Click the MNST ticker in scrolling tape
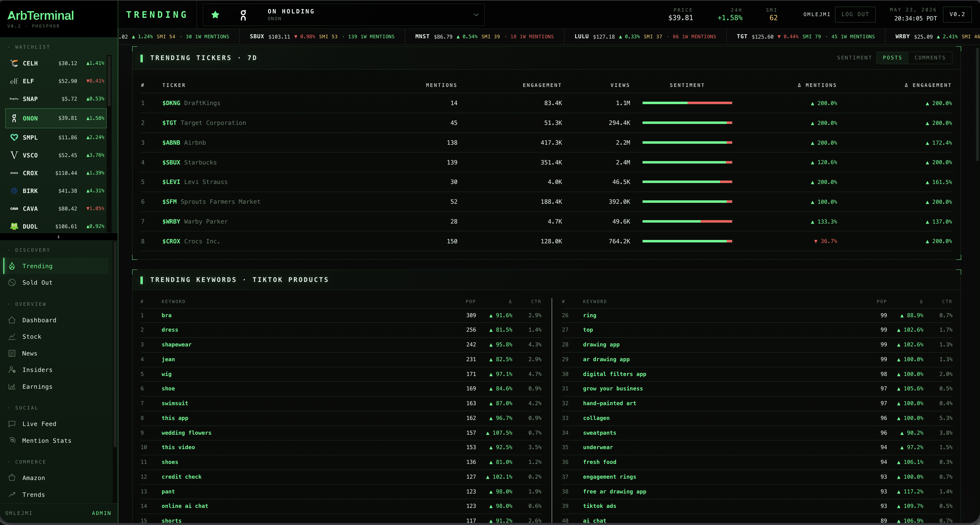Screen dimensions: 980x525 [x=422, y=37]
